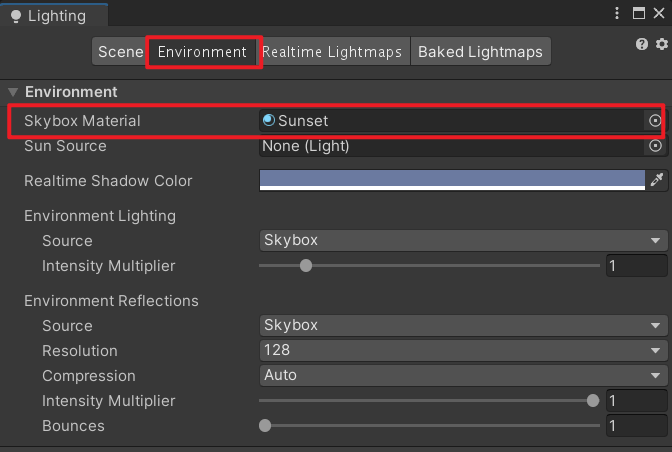Click the Resolution label
Image resolution: width=672 pixels, height=452 pixels.
[80, 351]
